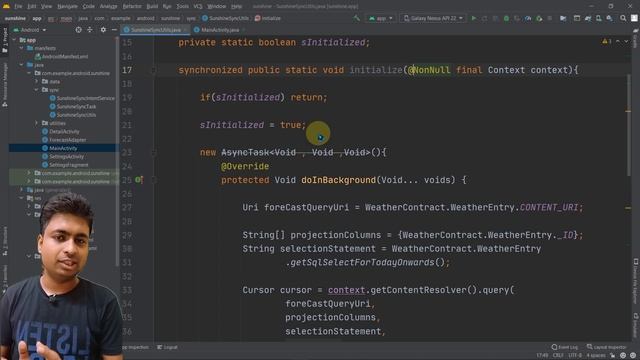Viewport: 640px width, 360px height.
Task: Collapse the manifests folder
Action: click(22, 48)
